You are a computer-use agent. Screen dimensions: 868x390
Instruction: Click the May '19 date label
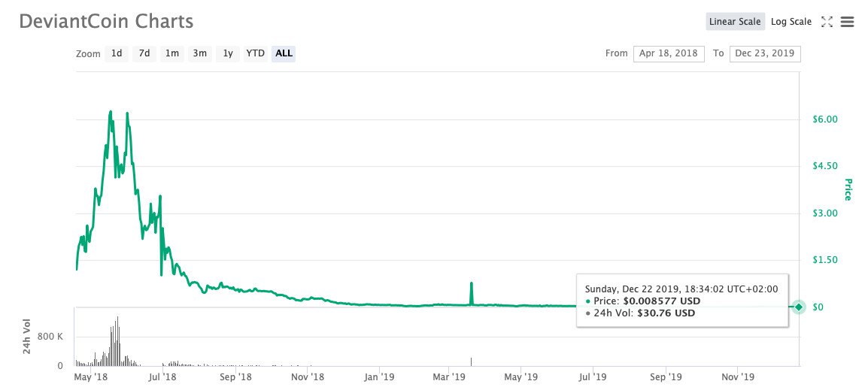click(x=521, y=378)
